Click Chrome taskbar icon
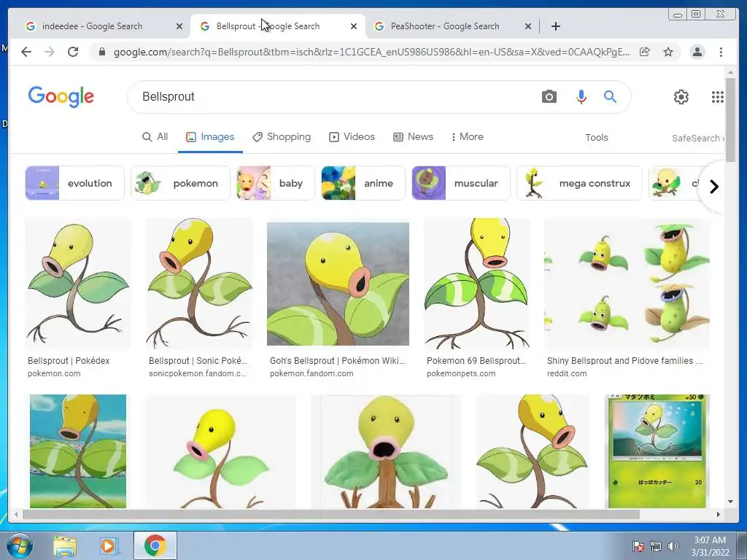 pos(155,545)
